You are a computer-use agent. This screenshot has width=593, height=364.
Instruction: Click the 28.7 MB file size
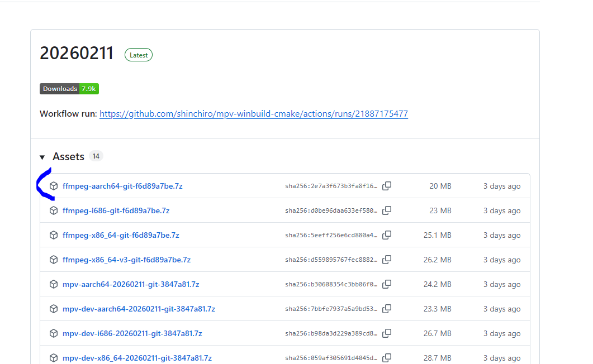[438, 358]
